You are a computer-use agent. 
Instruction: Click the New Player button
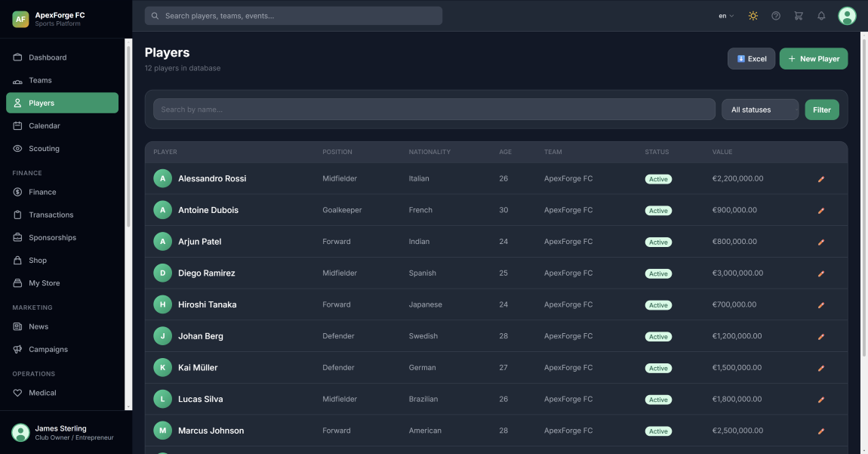pos(813,59)
